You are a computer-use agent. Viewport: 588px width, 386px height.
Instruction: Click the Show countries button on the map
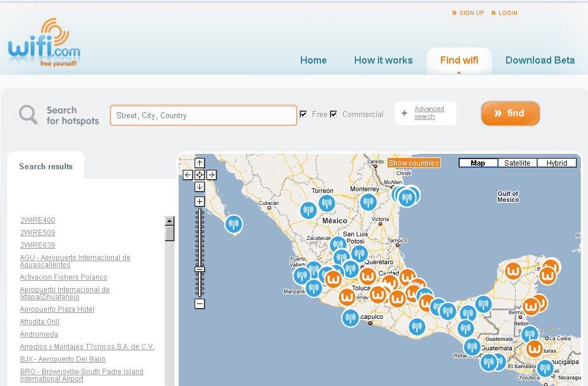414,163
